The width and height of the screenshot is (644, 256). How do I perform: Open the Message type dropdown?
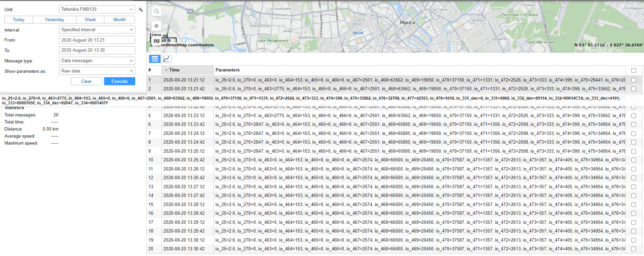[97, 61]
